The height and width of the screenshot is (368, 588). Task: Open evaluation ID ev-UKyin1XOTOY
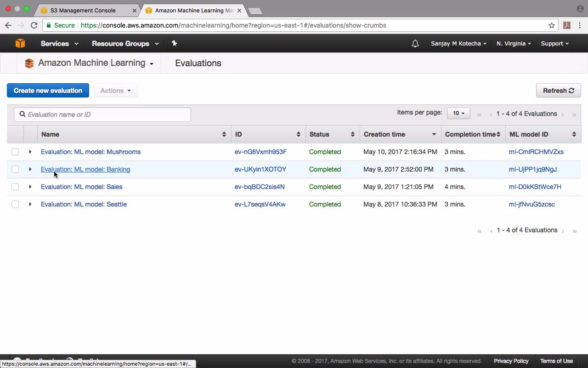(x=260, y=169)
